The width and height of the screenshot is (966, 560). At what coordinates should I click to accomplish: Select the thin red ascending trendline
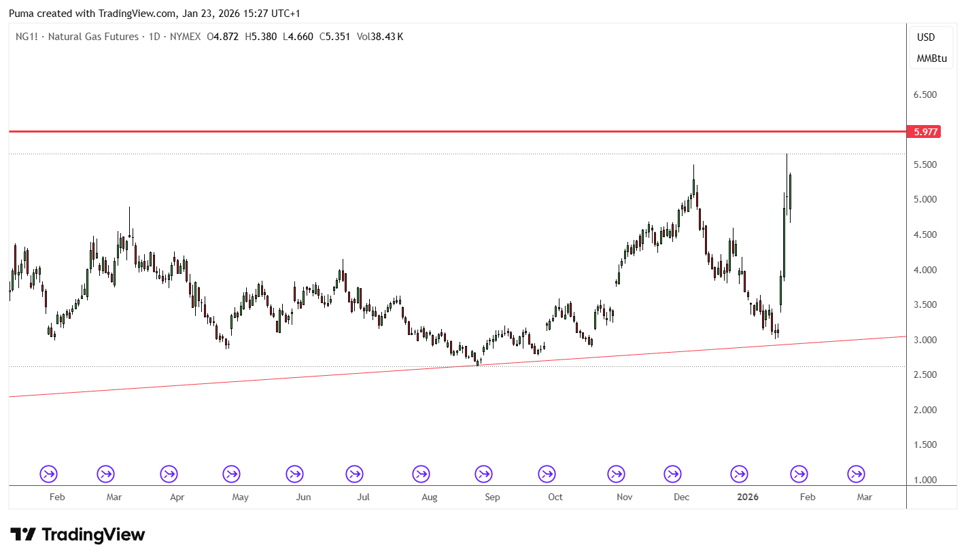click(458, 366)
